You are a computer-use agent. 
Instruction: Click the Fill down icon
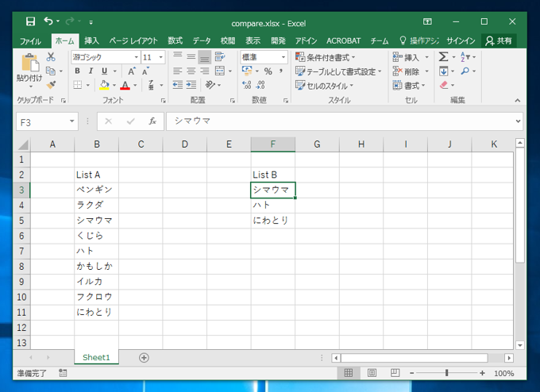[x=444, y=71]
